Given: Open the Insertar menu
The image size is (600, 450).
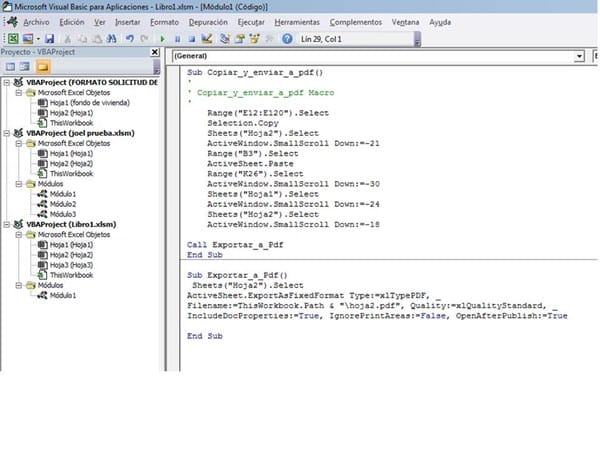Looking at the screenshot, I should point(127,20).
